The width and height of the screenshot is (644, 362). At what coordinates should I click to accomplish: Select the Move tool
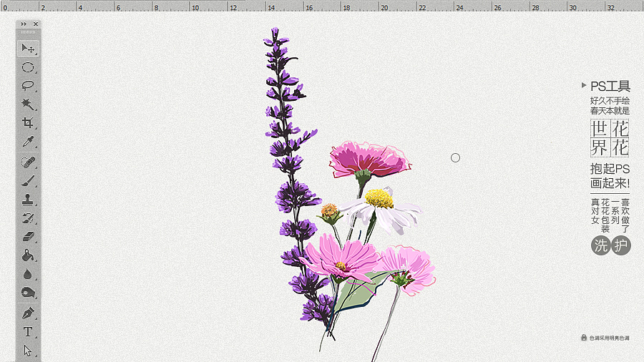(x=29, y=49)
